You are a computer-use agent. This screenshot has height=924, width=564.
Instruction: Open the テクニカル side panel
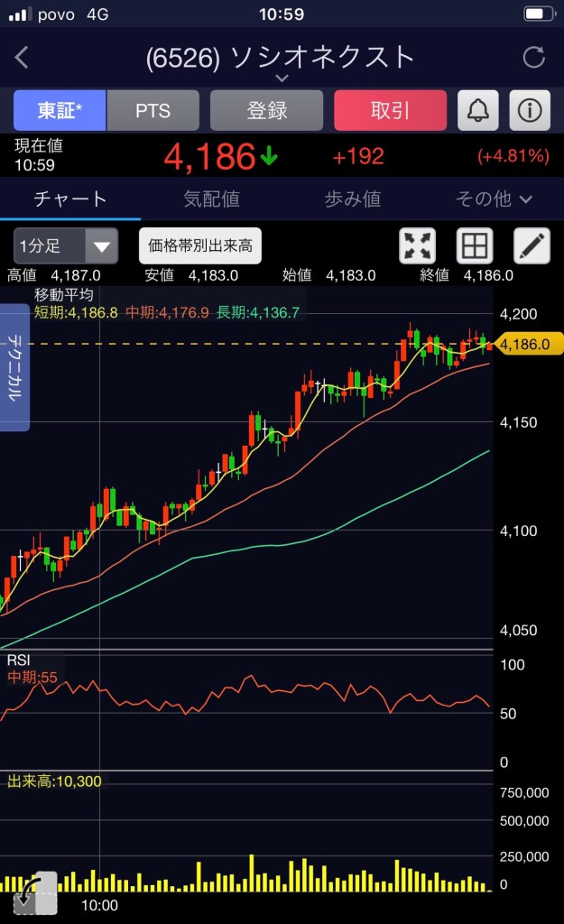pyautogui.click(x=15, y=367)
